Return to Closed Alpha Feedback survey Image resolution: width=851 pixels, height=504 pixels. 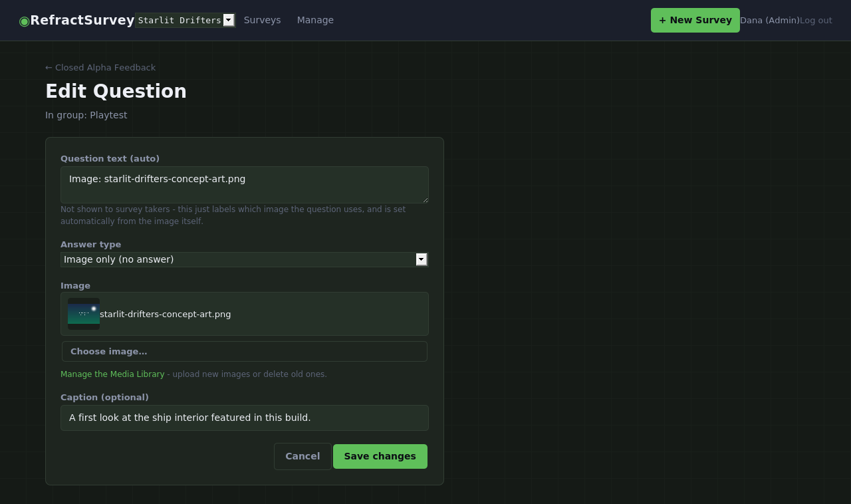(x=100, y=67)
